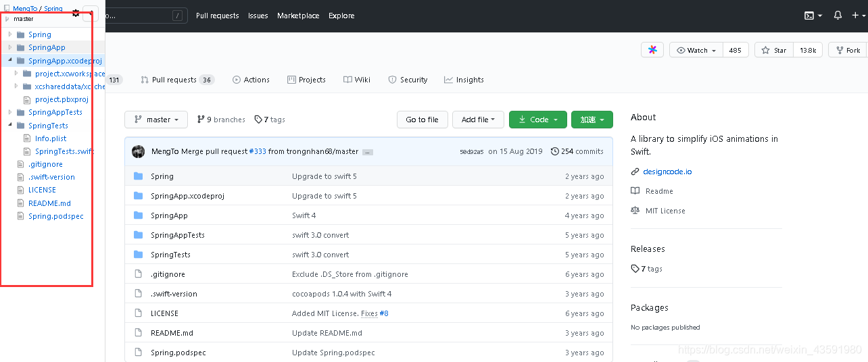
Task: Open the command palette terminal icon dropdown
Action: click(x=813, y=15)
